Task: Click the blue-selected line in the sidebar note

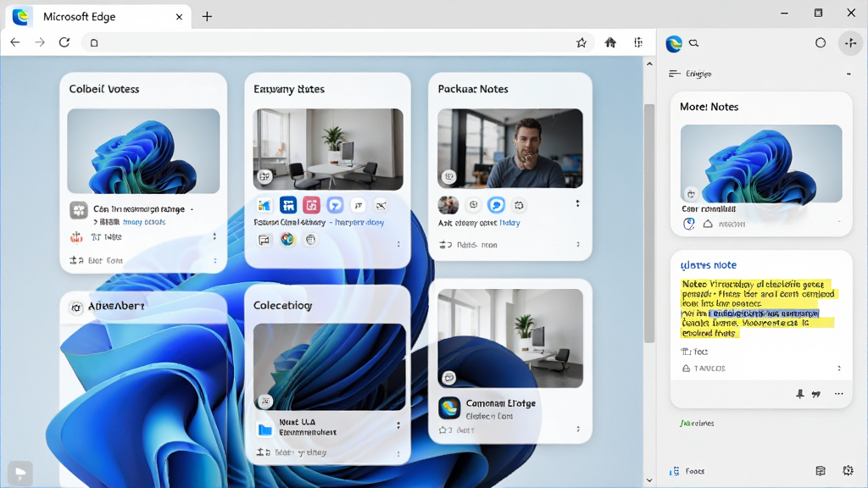Action: (764, 313)
